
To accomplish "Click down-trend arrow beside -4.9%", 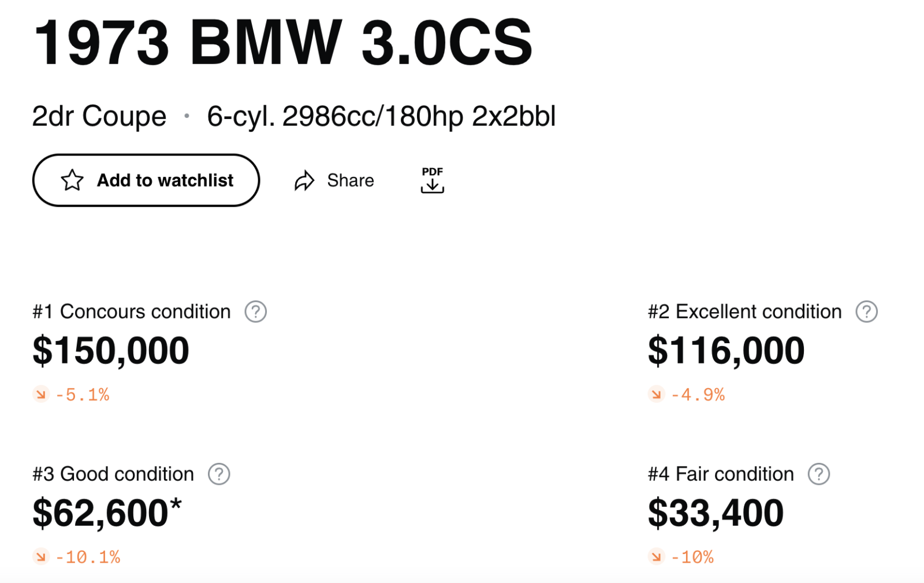I will pyautogui.click(x=656, y=395).
